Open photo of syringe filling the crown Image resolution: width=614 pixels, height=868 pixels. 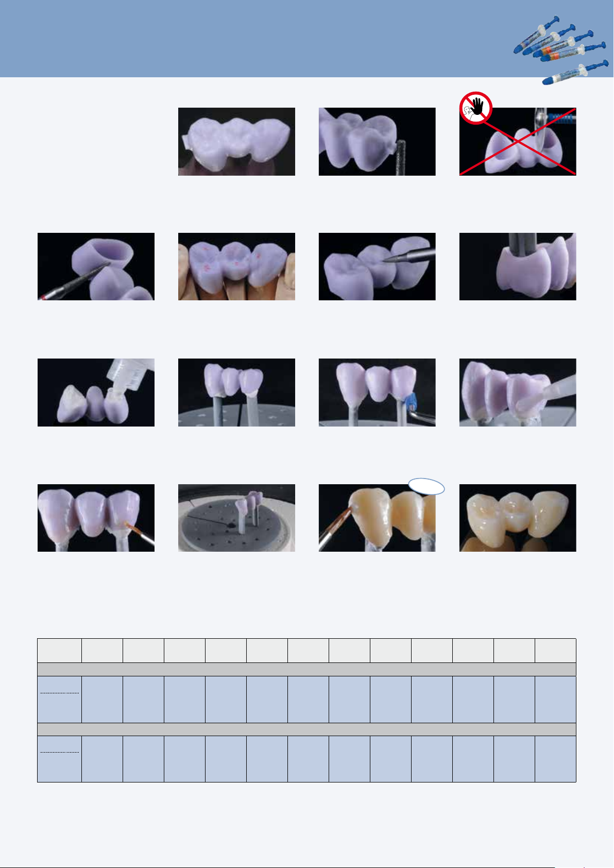(x=96, y=393)
